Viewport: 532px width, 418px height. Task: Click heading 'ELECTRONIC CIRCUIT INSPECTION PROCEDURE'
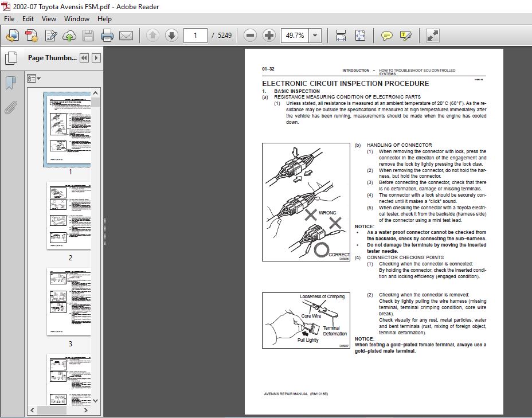(345, 84)
